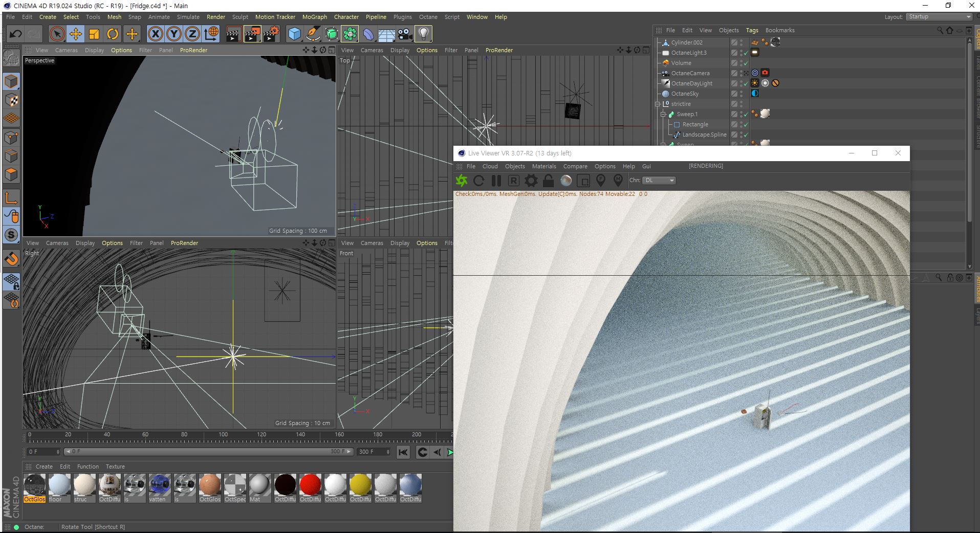The image size is (980, 533).
Task: Switch the coordinate system (world/object) icon
Action: [211, 34]
